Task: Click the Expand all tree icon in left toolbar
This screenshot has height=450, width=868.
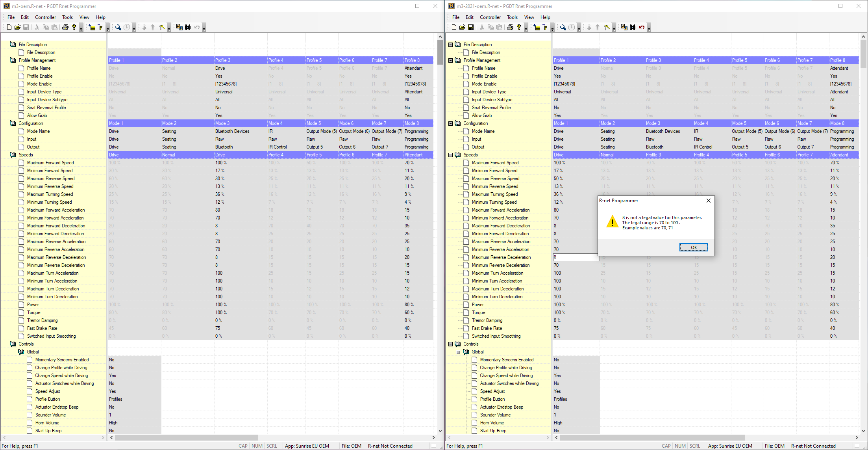Action: pyautogui.click(x=92, y=27)
